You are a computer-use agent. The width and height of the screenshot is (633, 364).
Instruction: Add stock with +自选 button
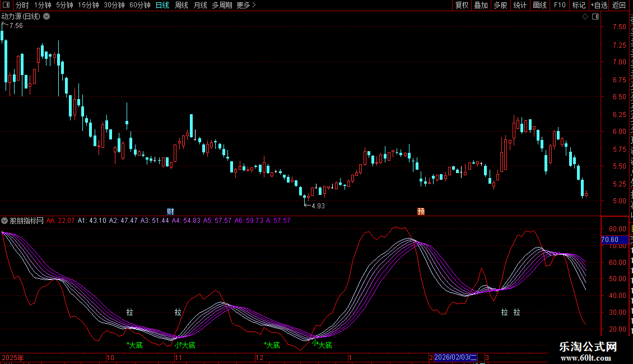pyautogui.click(x=599, y=5)
